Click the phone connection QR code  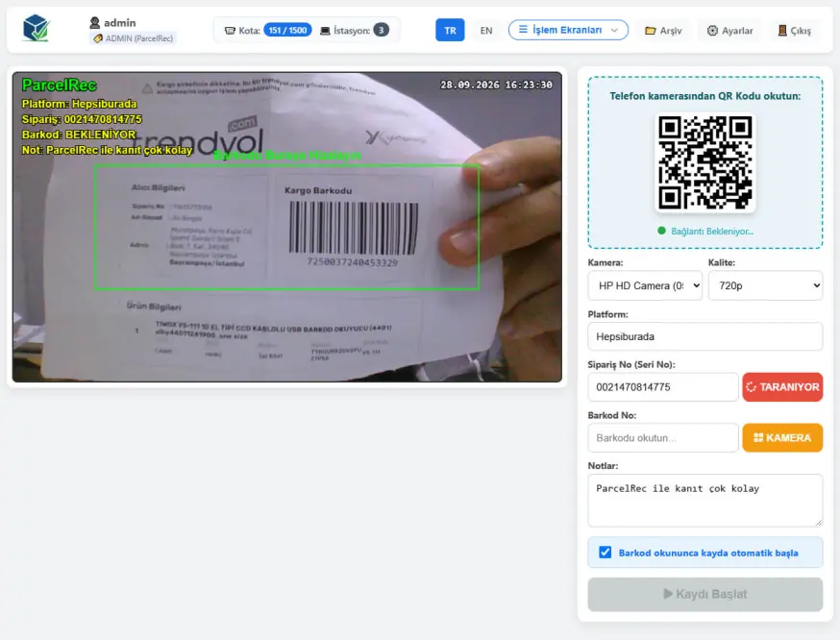point(705,162)
